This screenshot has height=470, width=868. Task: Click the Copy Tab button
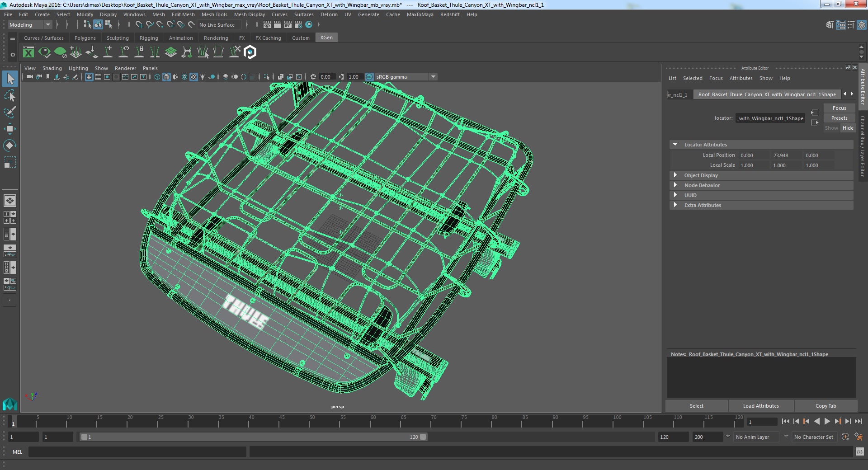coord(826,406)
